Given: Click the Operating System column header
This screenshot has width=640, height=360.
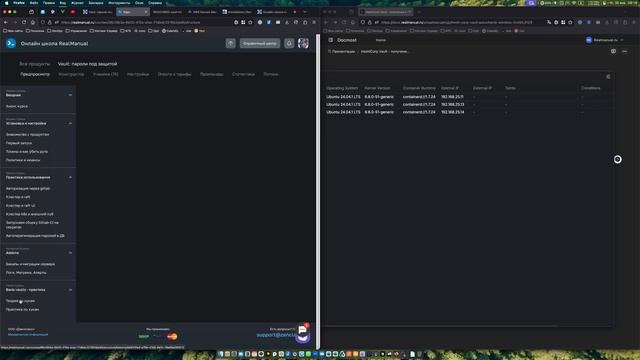Looking at the screenshot, I should click(342, 88).
